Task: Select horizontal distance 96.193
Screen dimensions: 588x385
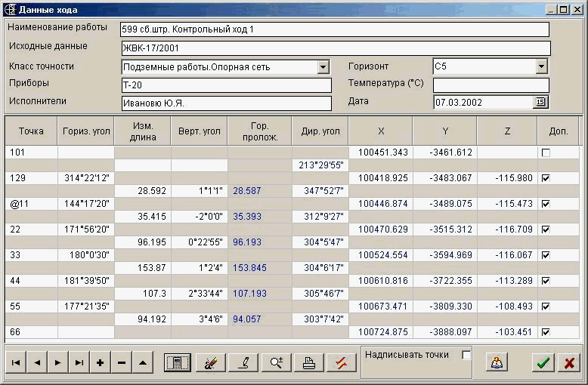Action: pos(259,242)
